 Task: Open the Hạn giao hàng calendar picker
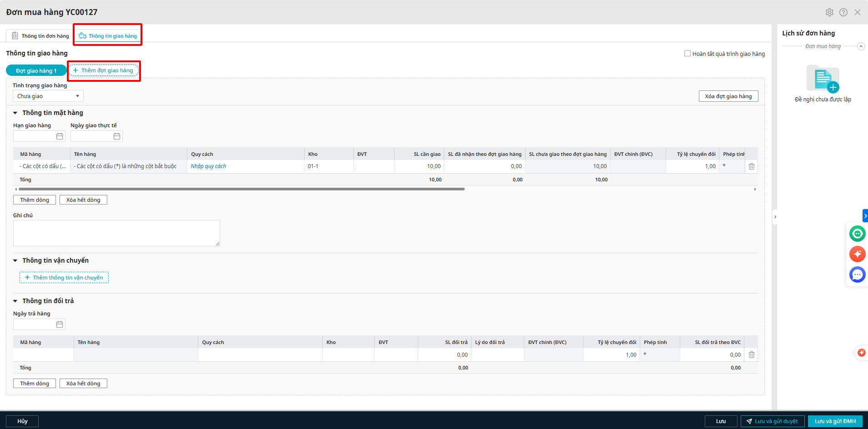coord(60,136)
